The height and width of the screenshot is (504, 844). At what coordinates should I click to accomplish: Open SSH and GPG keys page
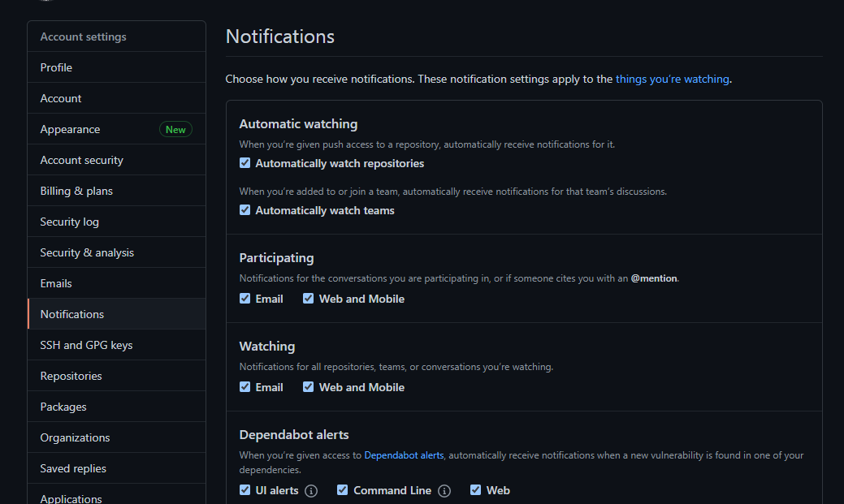coord(116,345)
